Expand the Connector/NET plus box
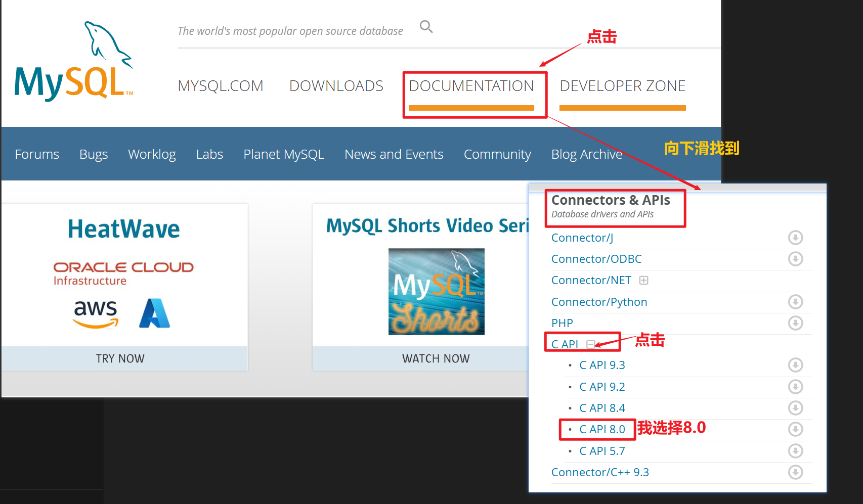The height and width of the screenshot is (504, 863). (x=643, y=280)
